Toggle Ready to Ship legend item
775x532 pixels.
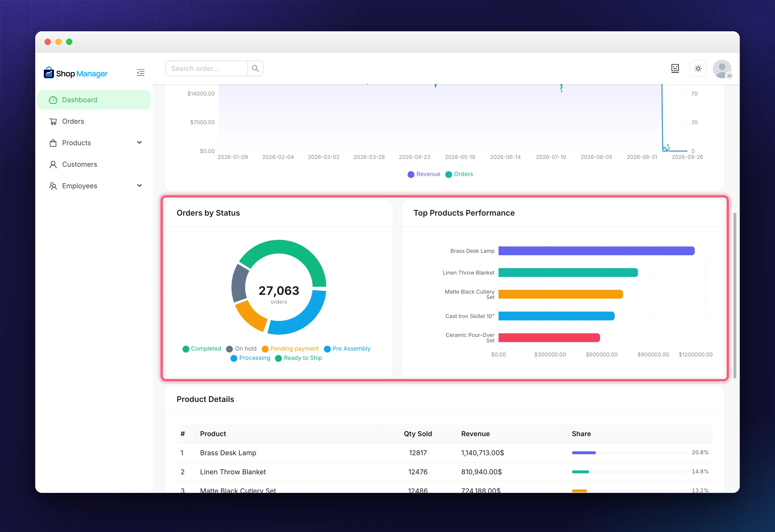coord(298,358)
